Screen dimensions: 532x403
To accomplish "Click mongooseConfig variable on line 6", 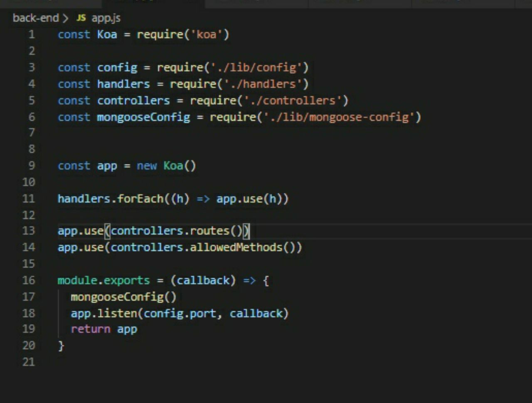I will coord(143,117).
